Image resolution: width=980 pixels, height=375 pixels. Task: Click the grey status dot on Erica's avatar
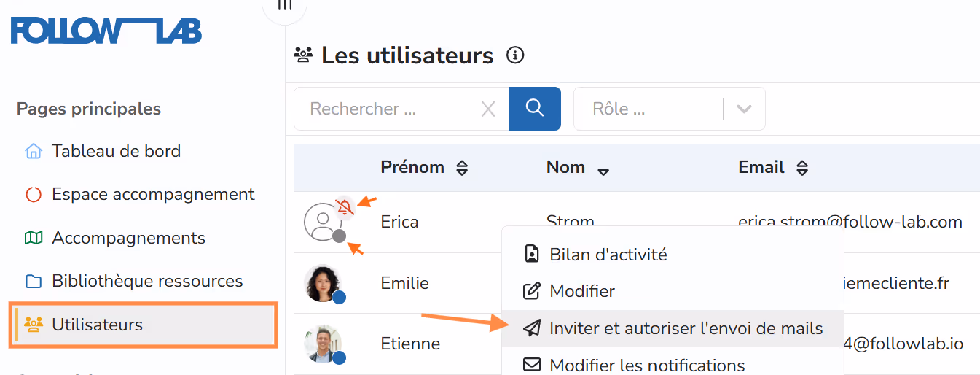pos(339,236)
